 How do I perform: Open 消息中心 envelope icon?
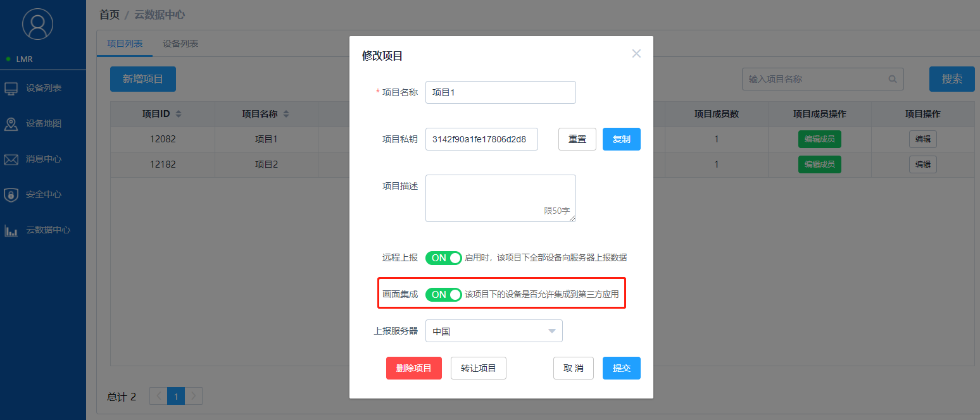[11, 159]
